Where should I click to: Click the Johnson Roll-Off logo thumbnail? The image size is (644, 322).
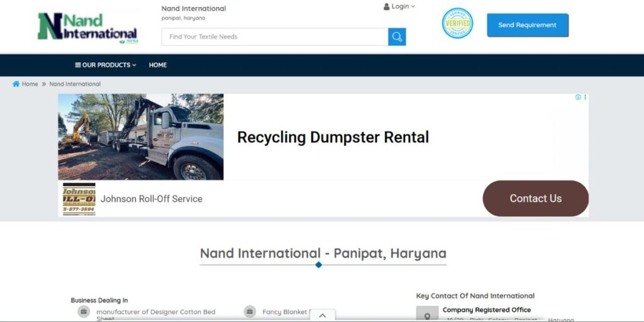tap(79, 199)
